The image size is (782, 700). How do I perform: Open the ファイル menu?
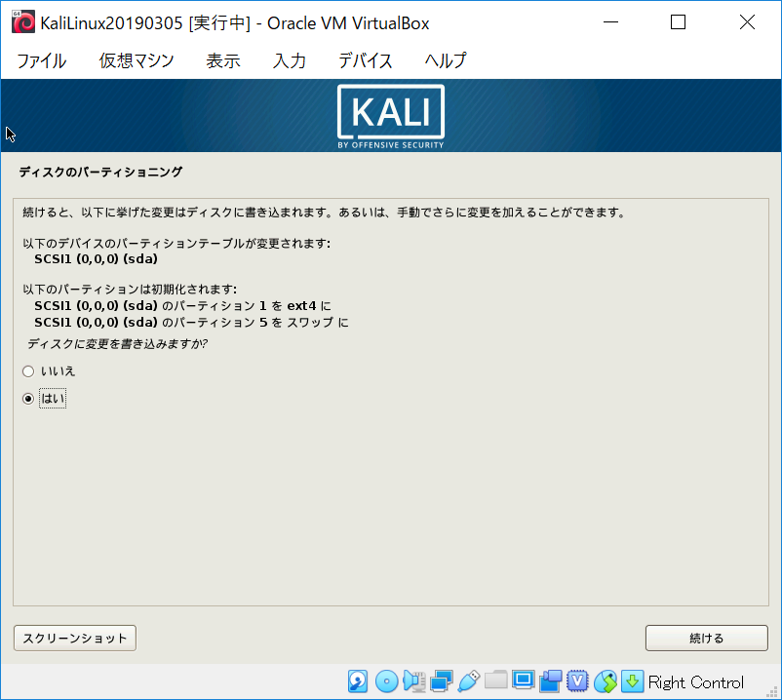pyautogui.click(x=41, y=60)
